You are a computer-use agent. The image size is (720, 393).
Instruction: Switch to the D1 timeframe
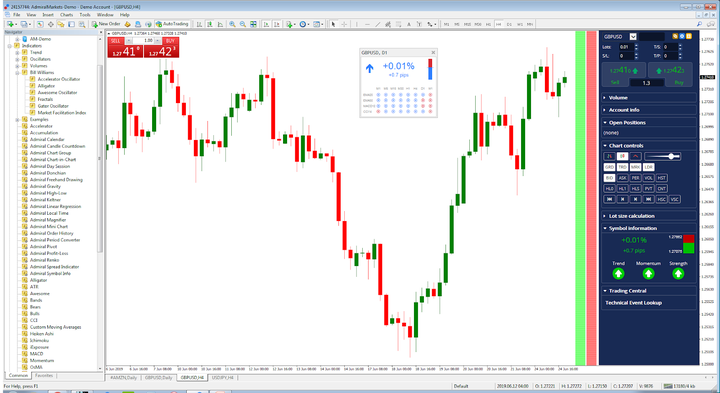[509, 24]
